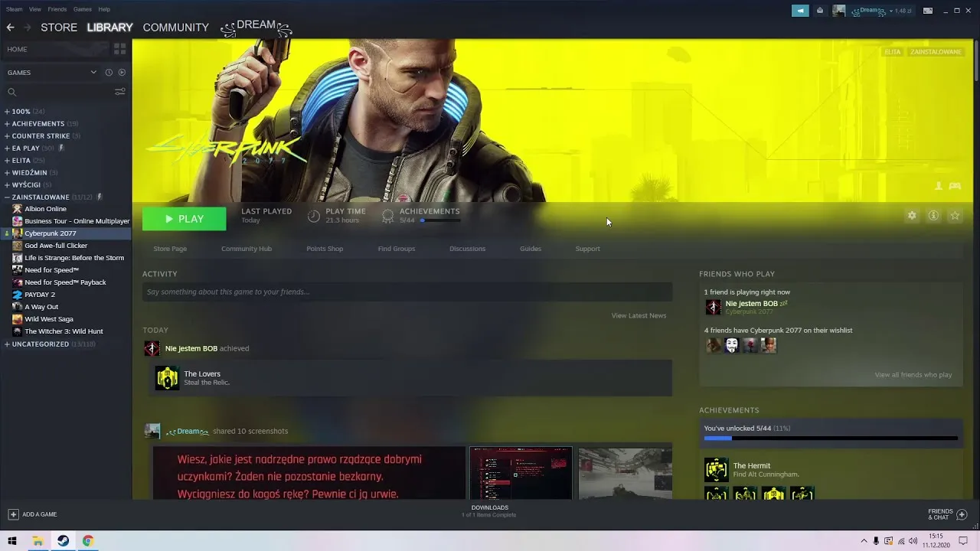Image resolution: width=980 pixels, height=551 pixels.
Task: Open the Store Page link
Action: (x=170, y=249)
